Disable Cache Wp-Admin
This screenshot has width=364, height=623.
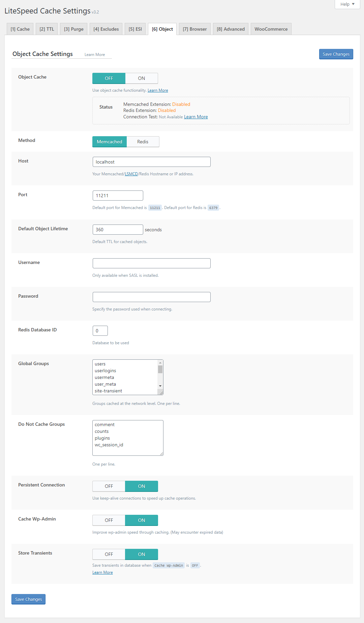coord(109,520)
